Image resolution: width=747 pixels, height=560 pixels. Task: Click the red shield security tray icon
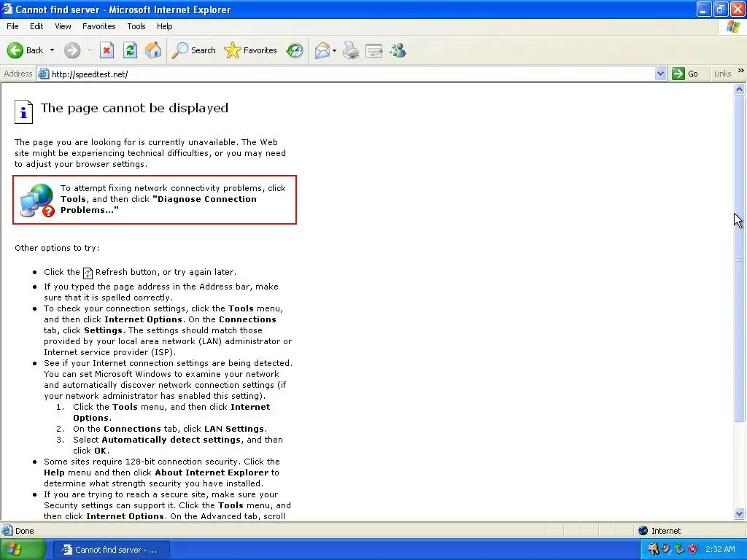click(x=693, y=550)
